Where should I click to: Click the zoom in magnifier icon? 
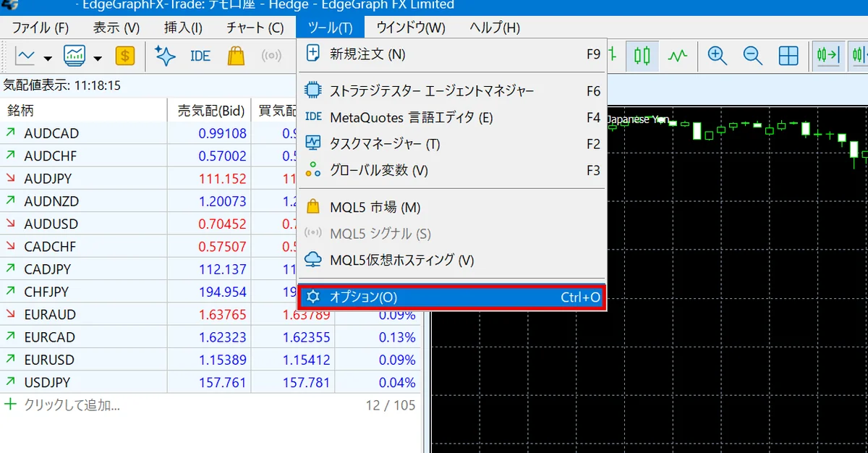coord(717,56)
